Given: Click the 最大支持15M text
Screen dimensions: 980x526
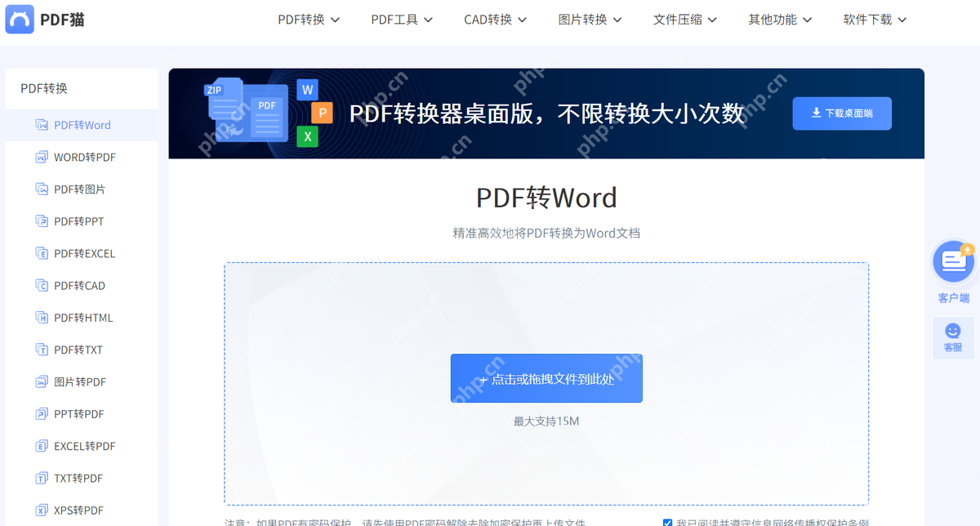Looking at the screenshot, I should [x=546, y=421].
